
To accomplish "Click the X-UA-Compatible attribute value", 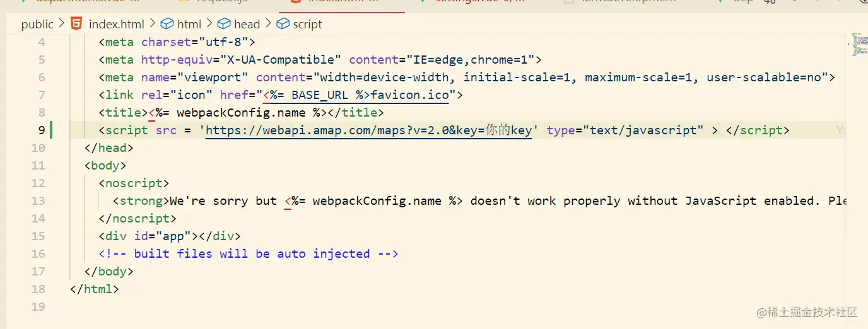I will (280, 60).
